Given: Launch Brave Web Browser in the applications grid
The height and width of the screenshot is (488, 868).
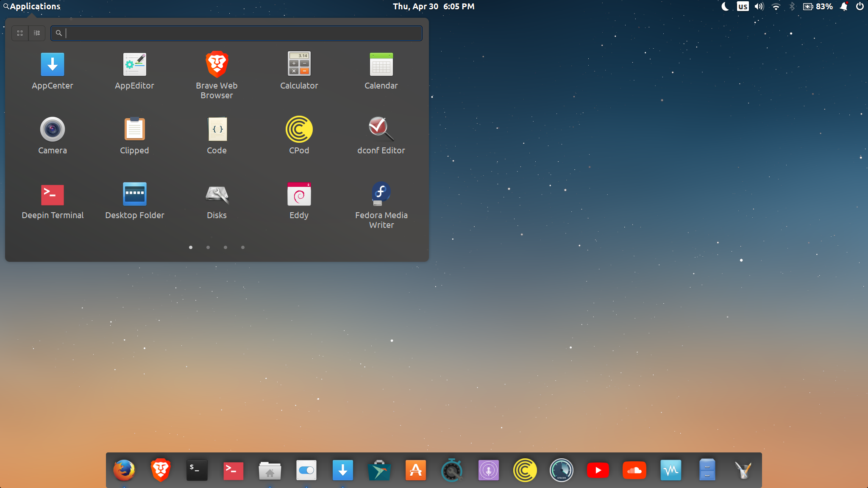Looking at the screenshot, I should pos(217,75).
